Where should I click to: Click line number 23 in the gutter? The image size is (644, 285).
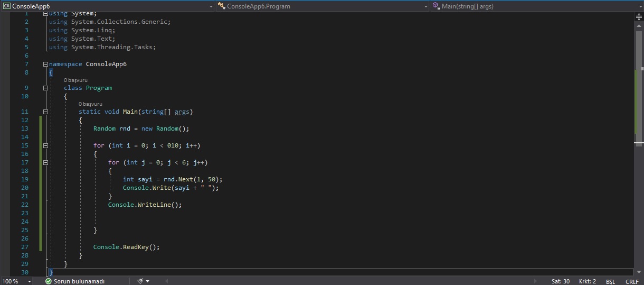25,213
